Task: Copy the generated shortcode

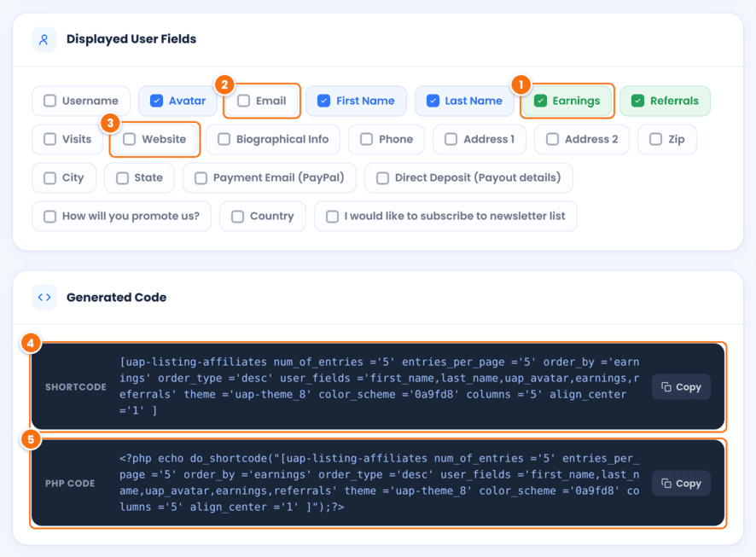Action: coord(681,387)
